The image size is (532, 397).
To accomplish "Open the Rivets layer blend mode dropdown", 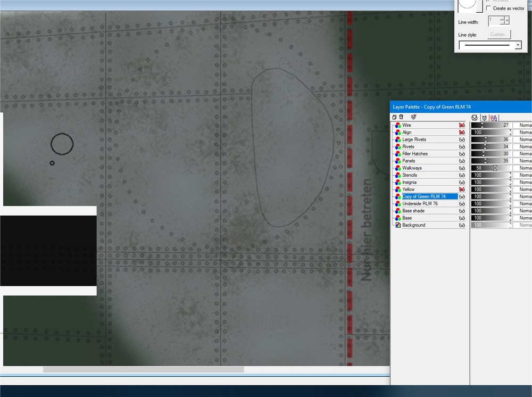I will tap(522, 146).
